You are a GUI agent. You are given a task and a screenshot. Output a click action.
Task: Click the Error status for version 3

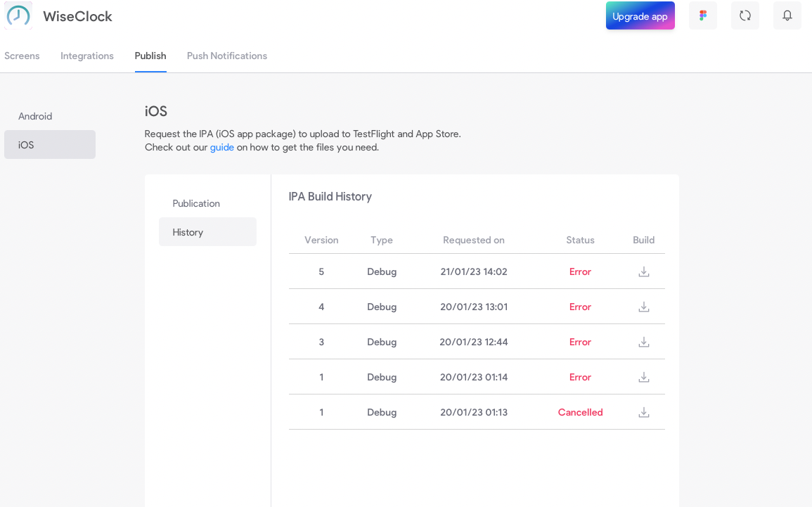[x=580, y=342]
